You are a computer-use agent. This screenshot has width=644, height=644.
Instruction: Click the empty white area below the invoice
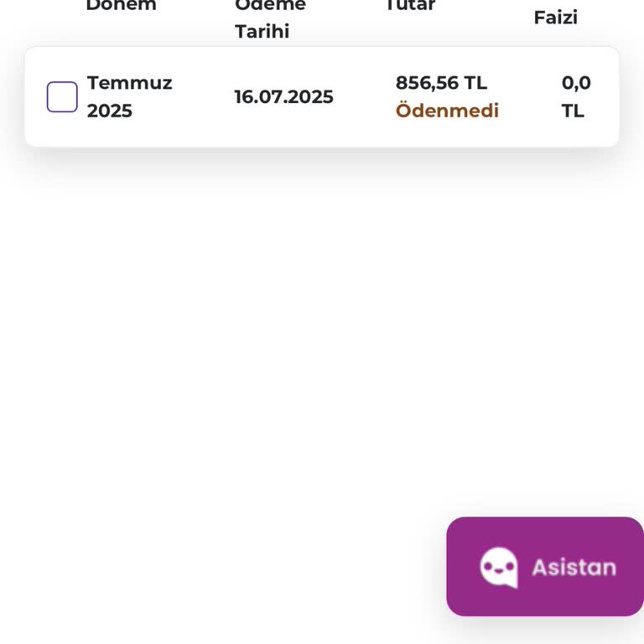coord(252,335)
